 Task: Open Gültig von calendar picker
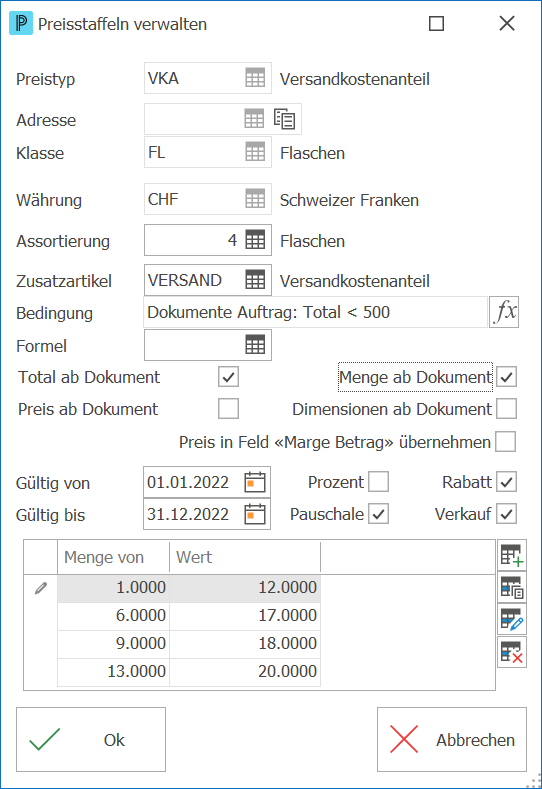[255, 482]
